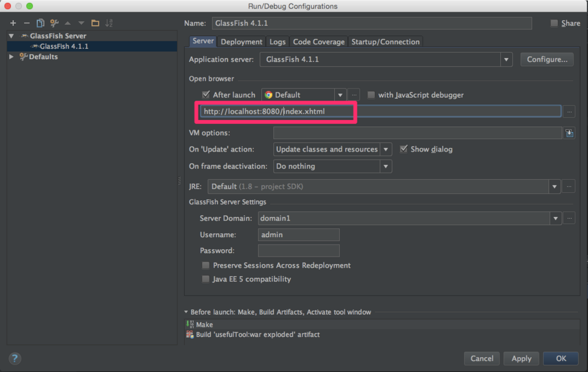Copy the configuration using the copy icon
The width and height of the screenshot is (588, 372).
point(40,23)
